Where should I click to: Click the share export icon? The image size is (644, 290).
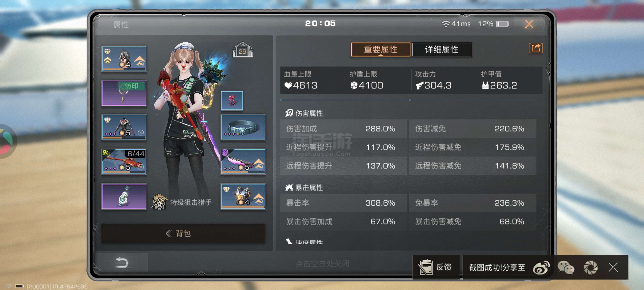pos(535,48)
